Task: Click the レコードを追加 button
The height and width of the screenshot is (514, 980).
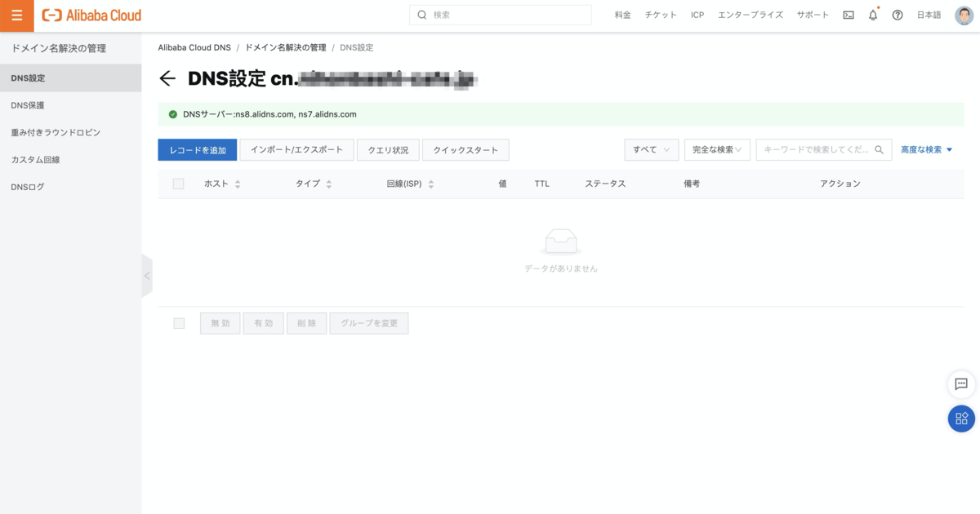Action: (197, 150)
